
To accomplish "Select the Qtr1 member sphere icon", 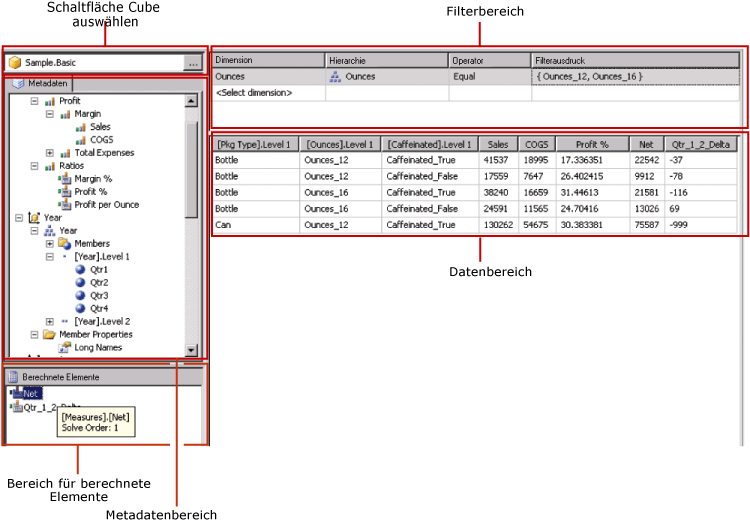I will (x=80, y=269).
